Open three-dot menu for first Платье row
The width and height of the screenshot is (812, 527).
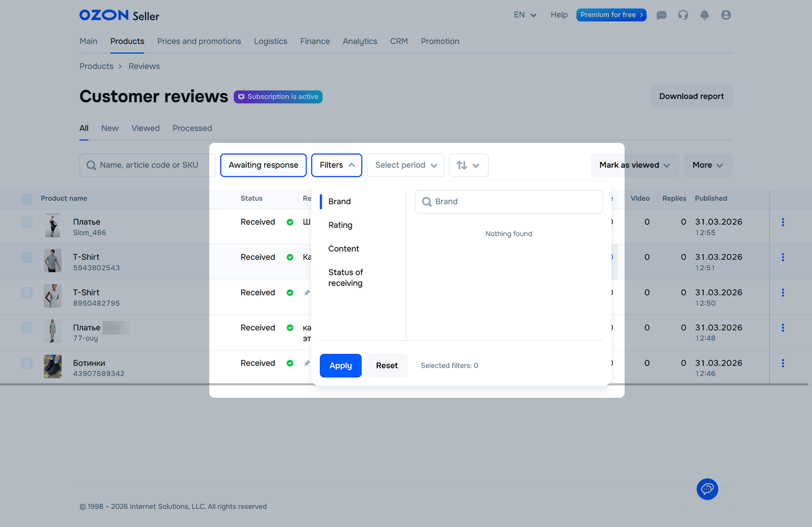(783, 222)
